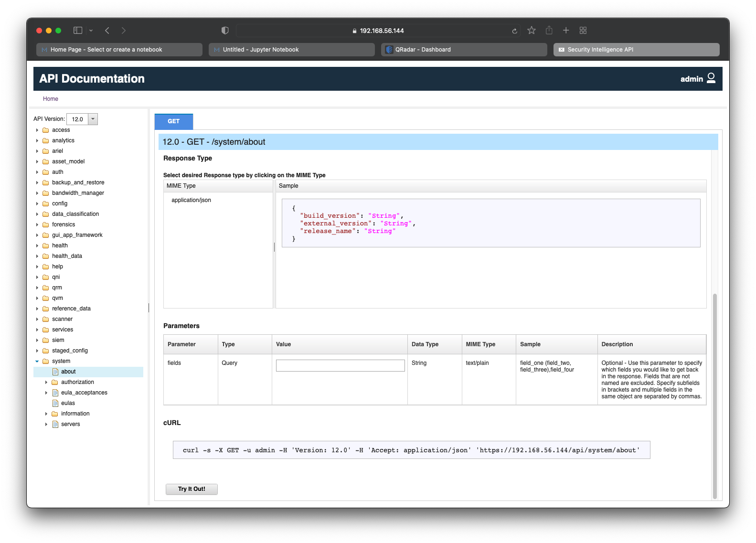Image resolution: width=756 pixels, height=543 pixels.
Task: Click the Parameter column header
Action: tap(191, 344)
